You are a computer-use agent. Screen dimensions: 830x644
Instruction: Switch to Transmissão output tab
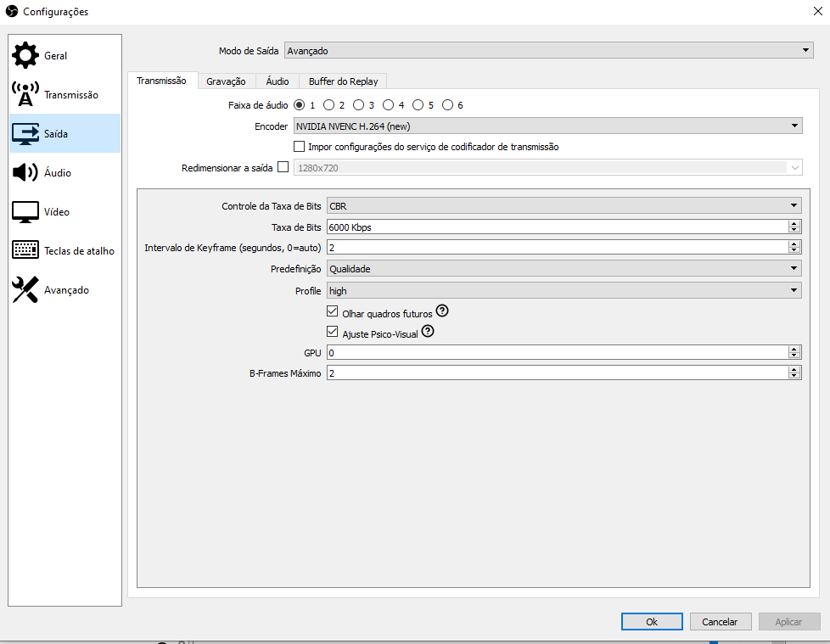162,81
